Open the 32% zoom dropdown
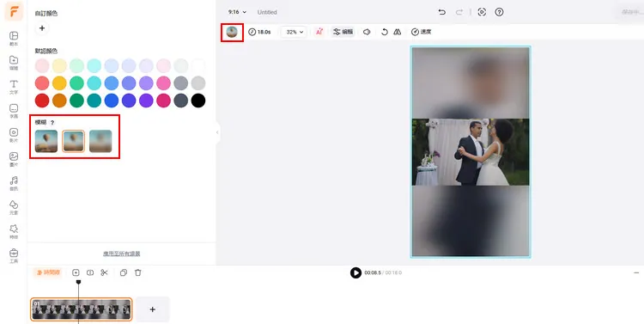The height and width of the screenshot is (324, 644). (x=294, y=32)
